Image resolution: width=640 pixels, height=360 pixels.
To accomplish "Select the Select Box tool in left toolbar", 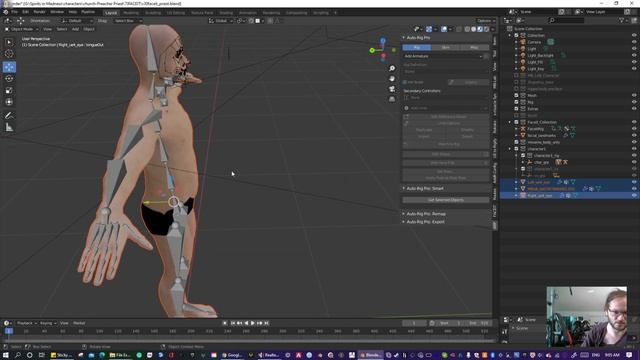I will [9, 42].
